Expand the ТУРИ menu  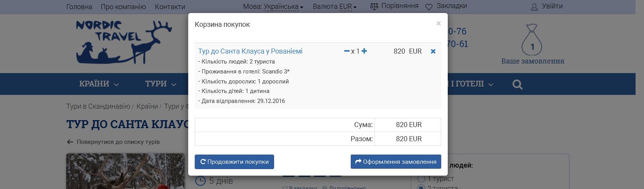pos(161,84)
